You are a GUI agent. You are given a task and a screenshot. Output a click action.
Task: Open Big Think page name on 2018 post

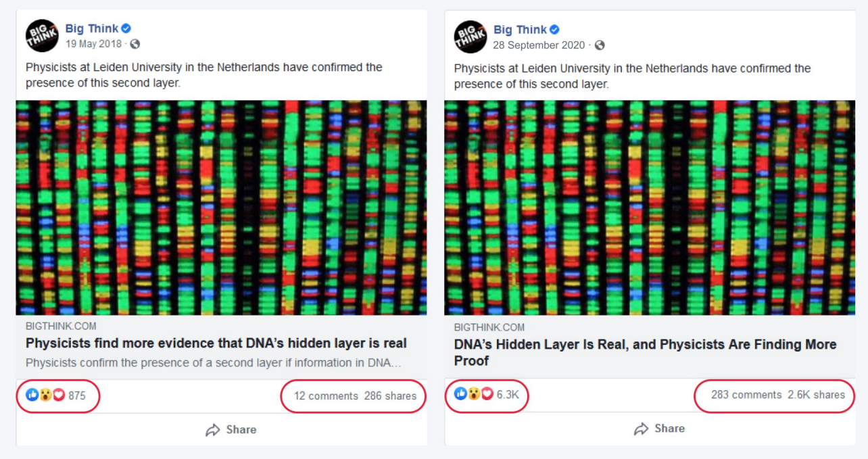pos(91,28)
